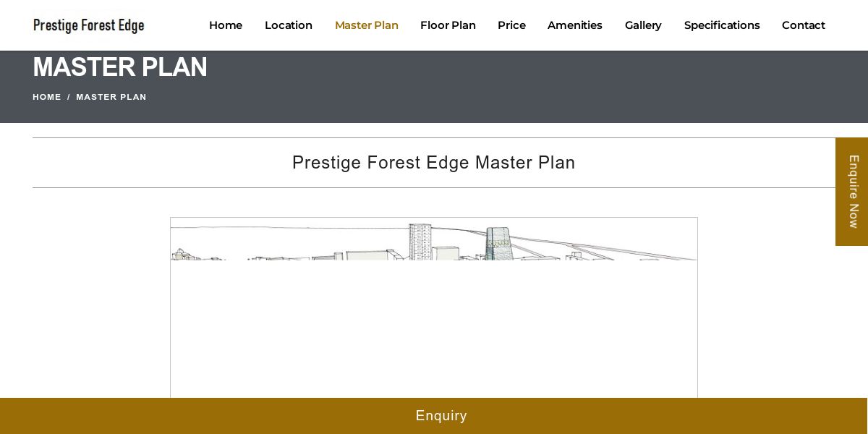Click the blue glass tower in the sketch

tap(498, 244)
